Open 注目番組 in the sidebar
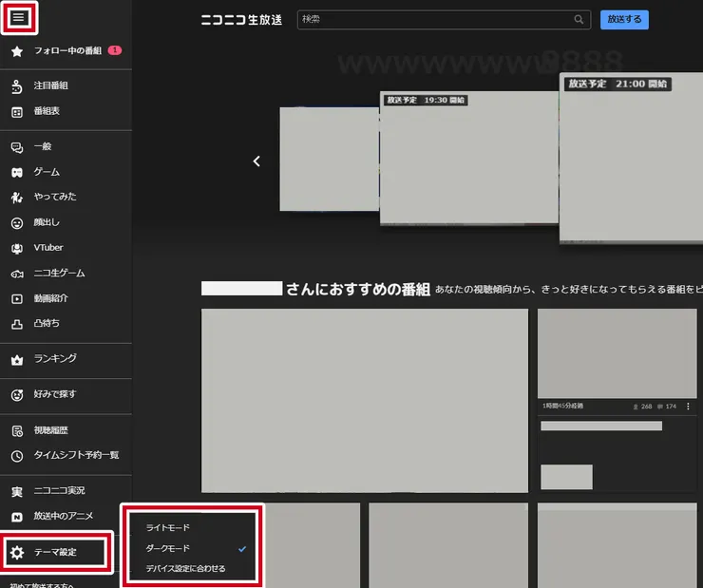 coord(51,85)
